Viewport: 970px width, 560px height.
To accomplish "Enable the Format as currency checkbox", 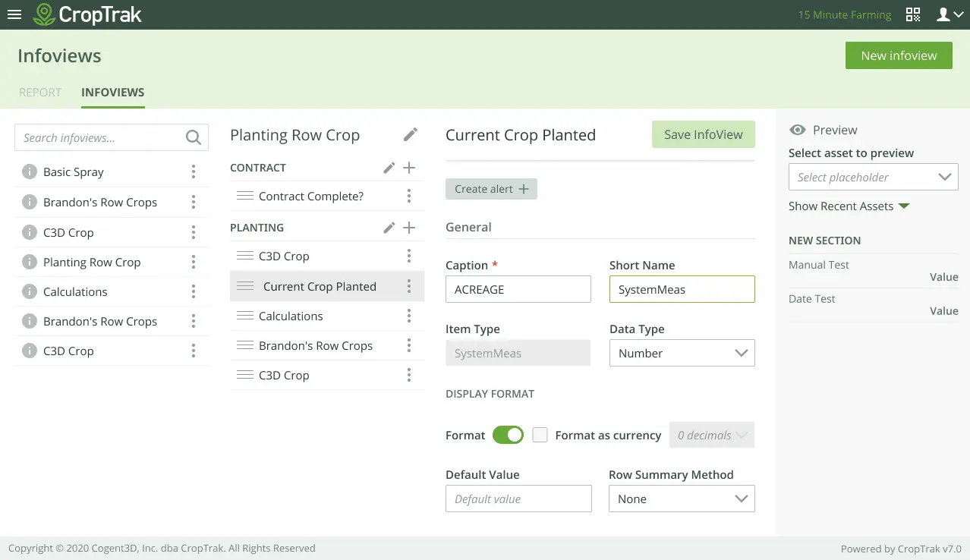I will tap(540, 435).
